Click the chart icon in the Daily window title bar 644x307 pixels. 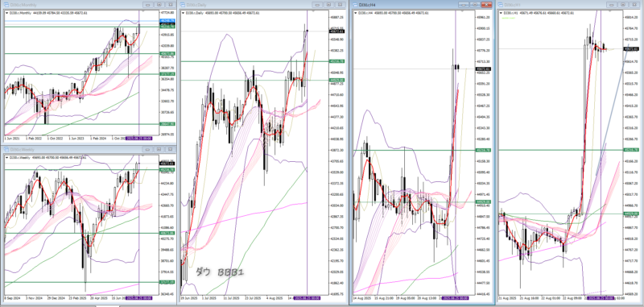click(183, 5)
